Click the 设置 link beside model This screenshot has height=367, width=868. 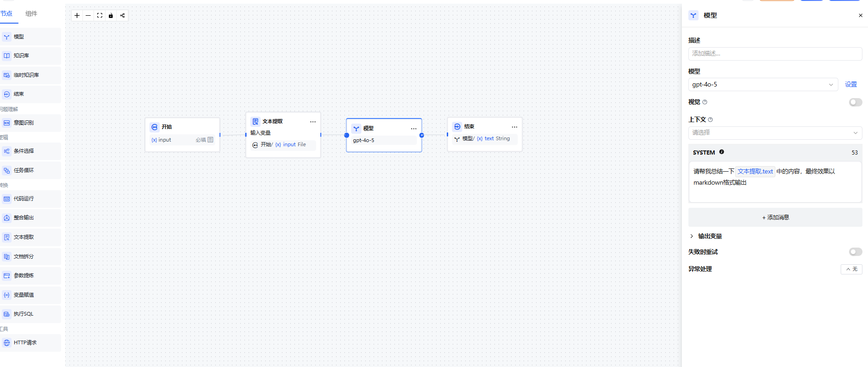[851, 85]
